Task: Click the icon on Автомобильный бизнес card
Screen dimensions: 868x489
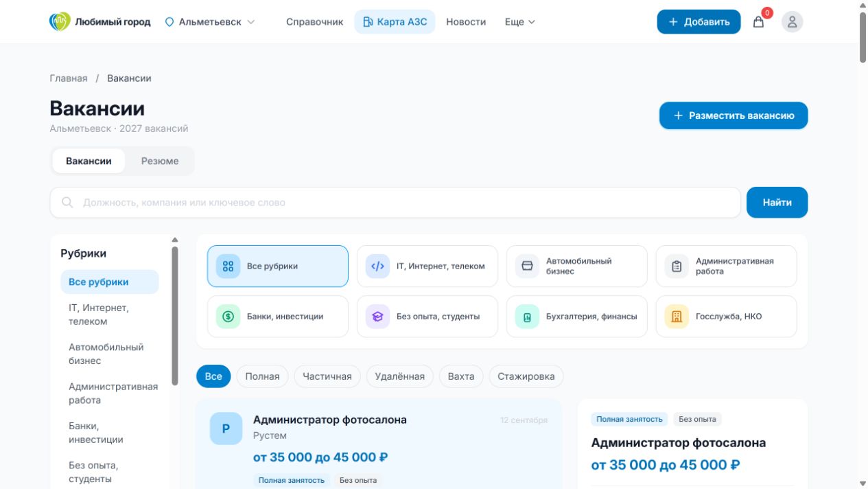Action: (x=527, y=266)
